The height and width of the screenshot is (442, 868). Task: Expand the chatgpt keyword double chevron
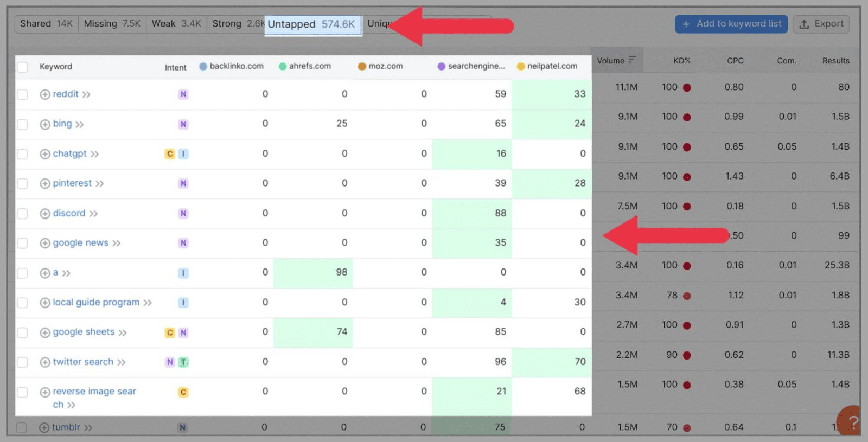[x=95, y=155]
